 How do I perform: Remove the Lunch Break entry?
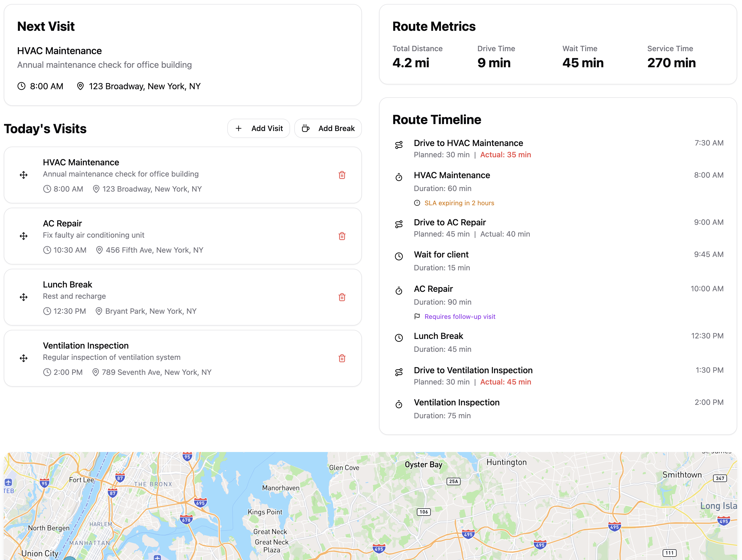[x=342, y=297]
